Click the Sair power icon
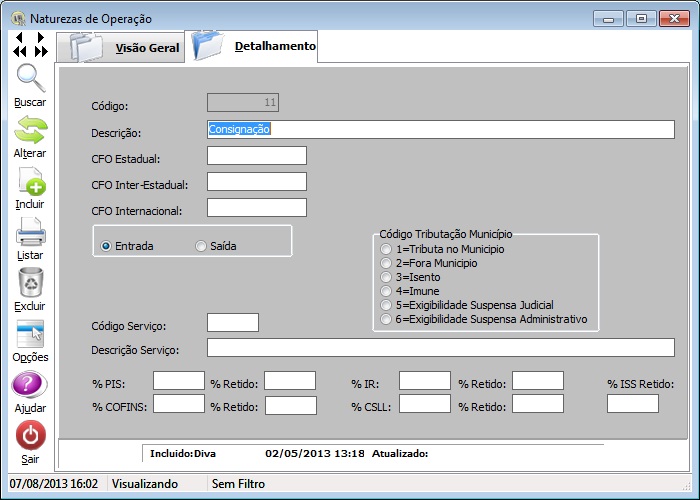Image resolution: width=700 pixels, height=500 pixels. (x=29, y=437)
